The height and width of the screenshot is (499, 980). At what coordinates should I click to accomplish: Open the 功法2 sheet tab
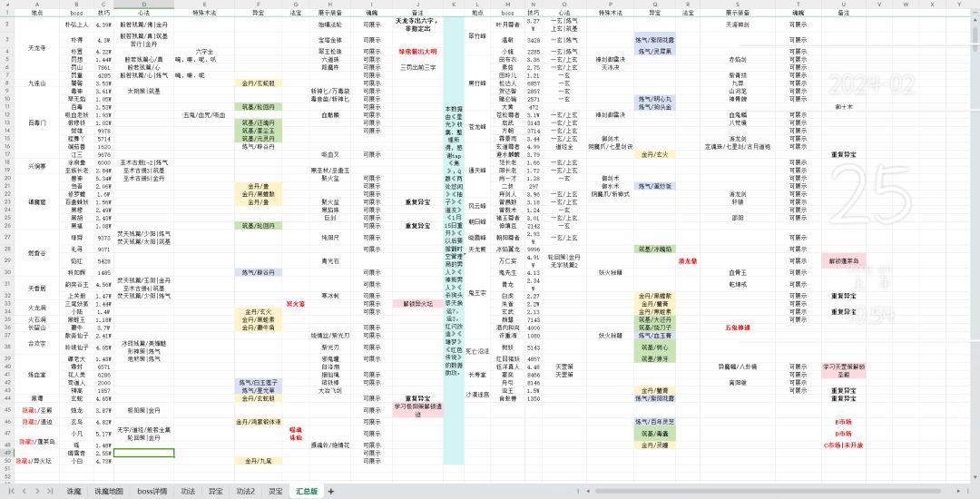245,492
